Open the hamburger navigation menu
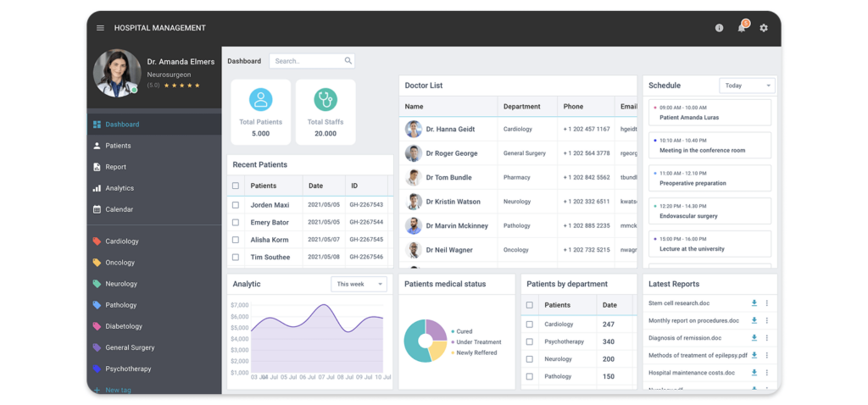Screen dimensions: 868x405 (100, 28)
